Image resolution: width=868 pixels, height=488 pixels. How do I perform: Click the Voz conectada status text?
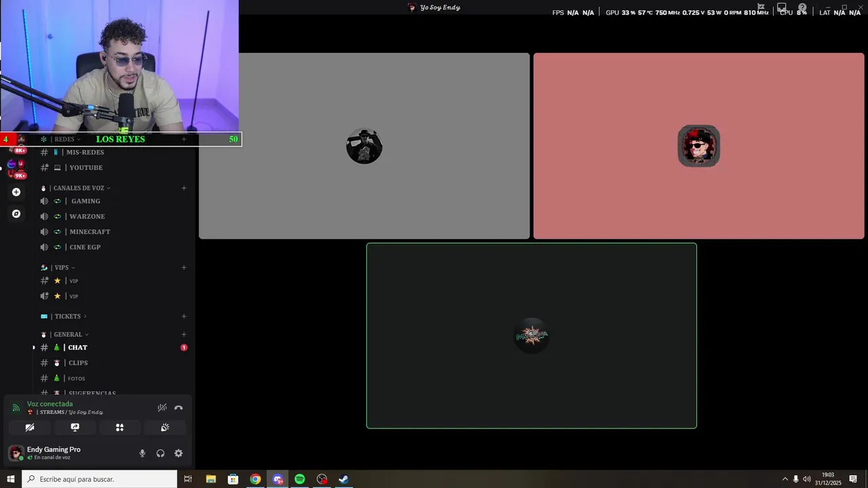pos(50,404)
